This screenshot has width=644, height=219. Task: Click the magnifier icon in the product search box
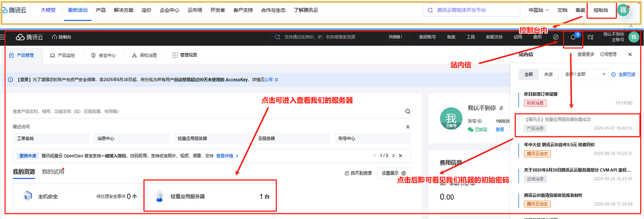click(407, 111)
